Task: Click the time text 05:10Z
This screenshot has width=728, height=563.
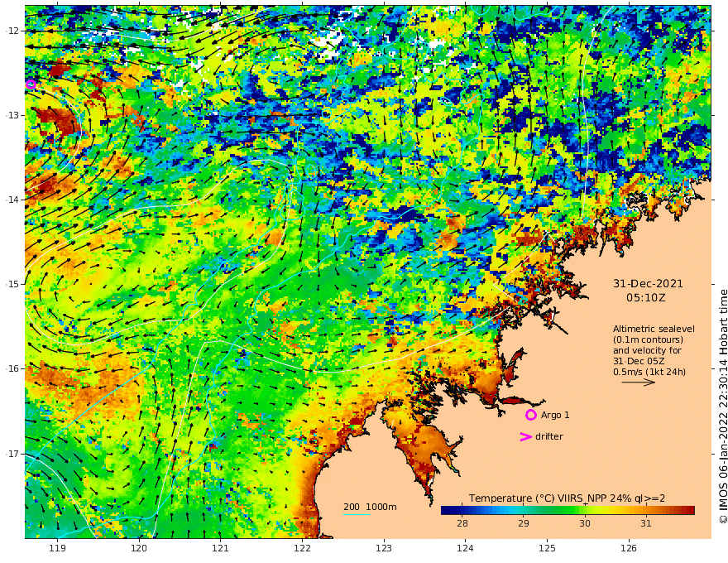Action: coord(646,298)
